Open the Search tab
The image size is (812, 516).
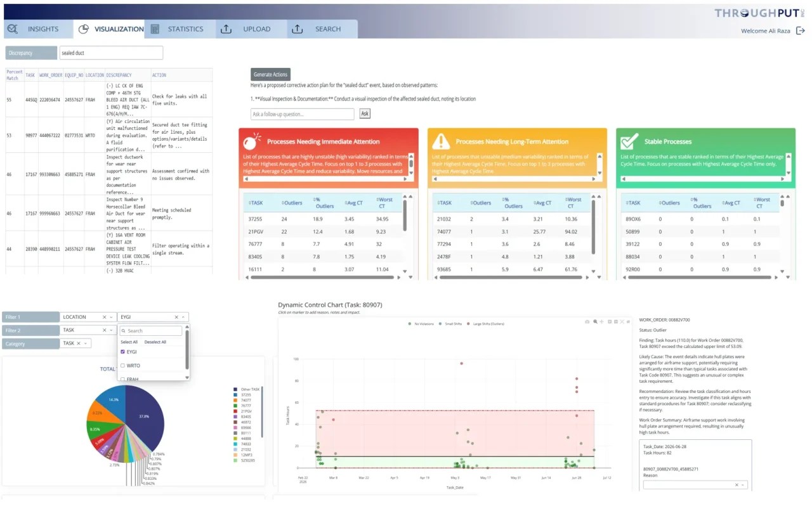coord(322,29)
